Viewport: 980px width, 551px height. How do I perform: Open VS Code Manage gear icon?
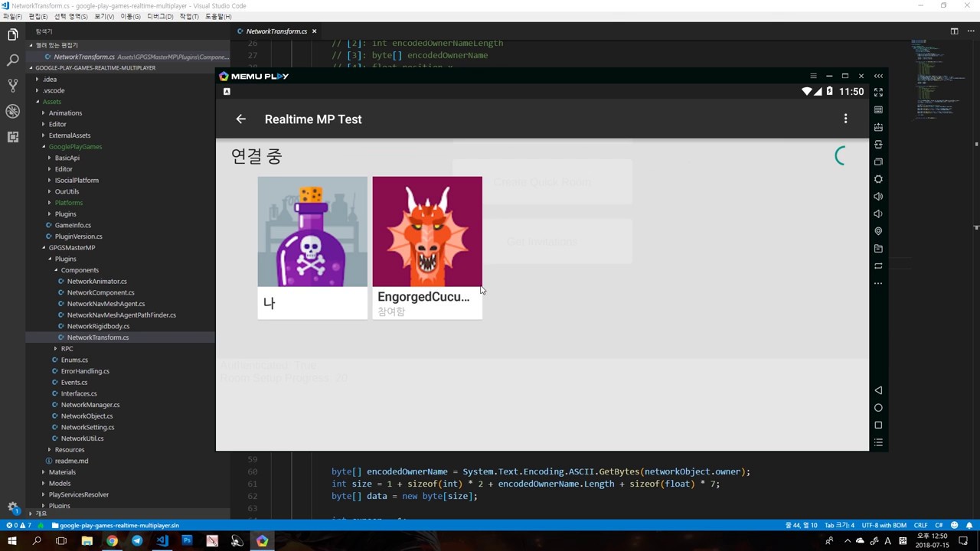point(12,507)
